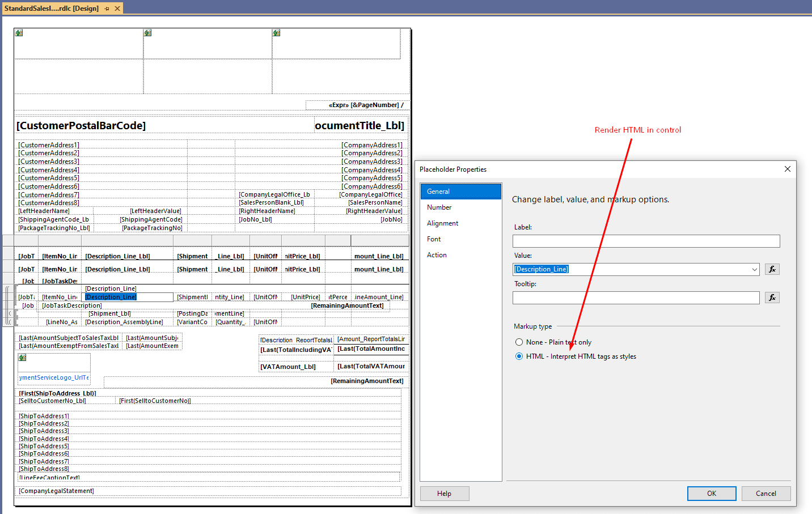
Task: Select the [PackageTrackingNo] value field
Action: (x=152, y=228)
